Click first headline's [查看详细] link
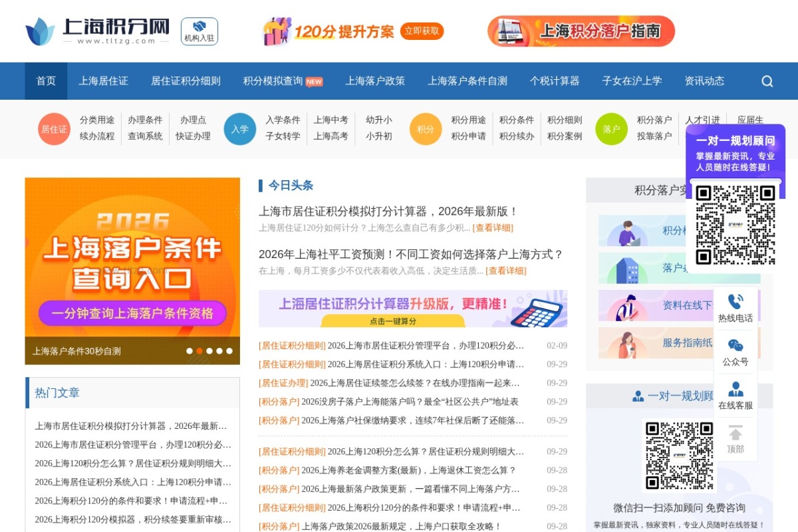 tap(493, 227)
